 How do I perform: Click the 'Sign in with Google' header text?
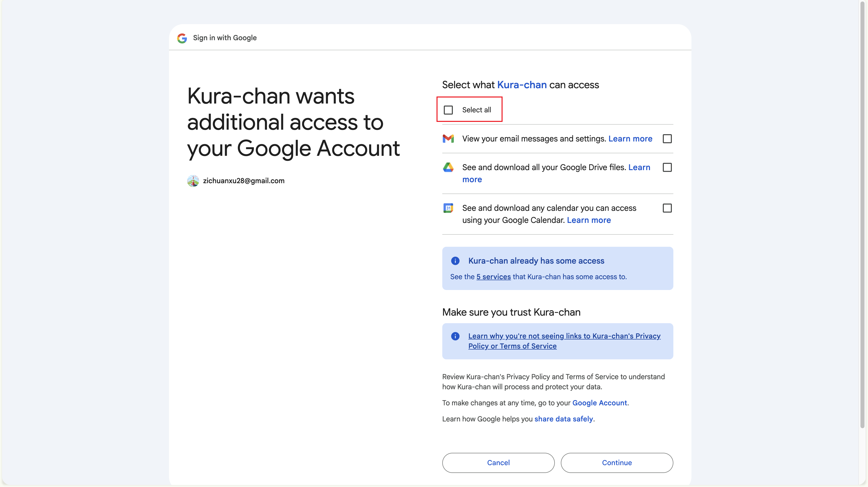click(x=225, y=38)
